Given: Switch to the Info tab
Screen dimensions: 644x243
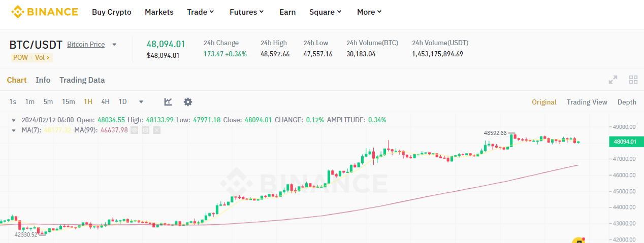Looking at the screenshot, I should 43,80.
